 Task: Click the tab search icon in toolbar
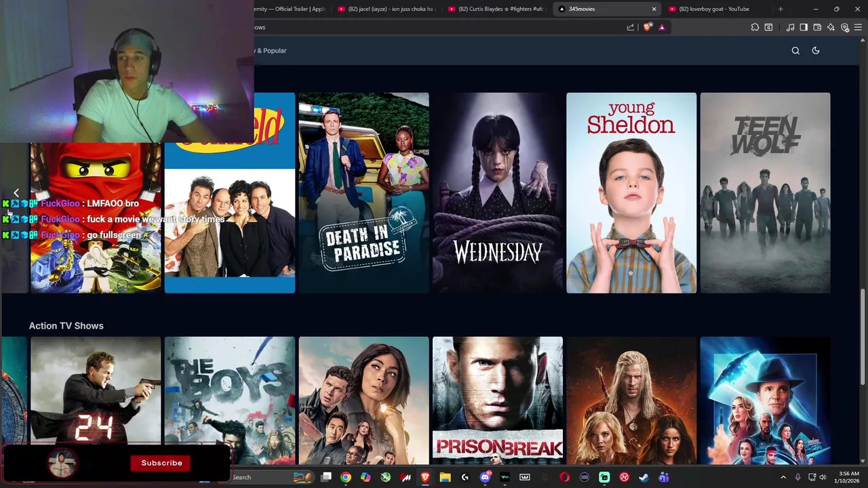[768, 27]
